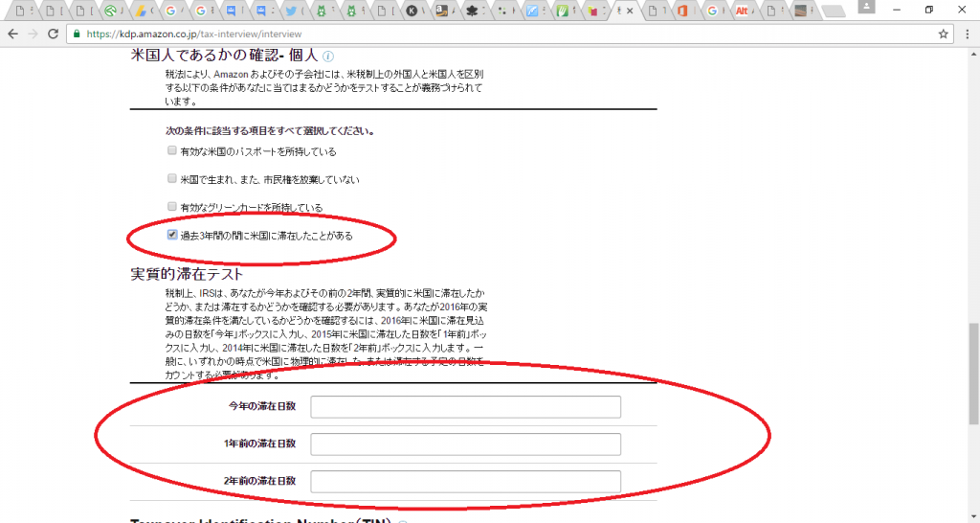Viewport: 980px width, 523px height.
Task: Switch to the yellow and red icon tab
Action: click(x=596, y=11)
